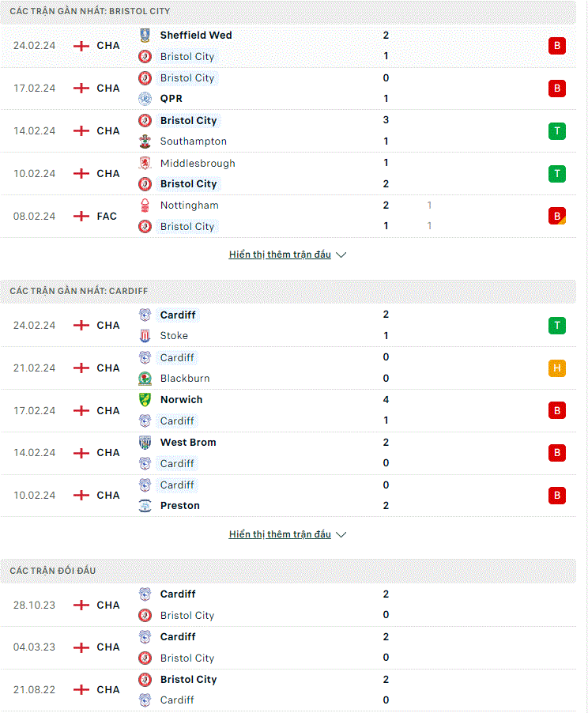Click the Preston club crest icon

tap(145, 506)
